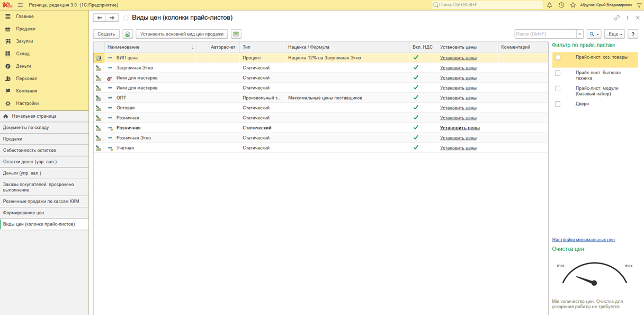Enable the Двери filter checkbox
644x315 pixels.
click(x=558, y=104)
